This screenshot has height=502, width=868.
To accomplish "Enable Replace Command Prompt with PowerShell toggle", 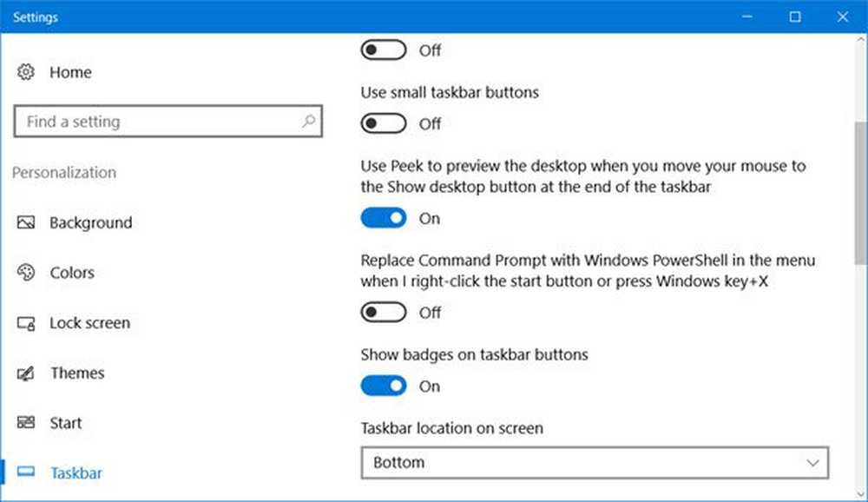I will point(383,312).
